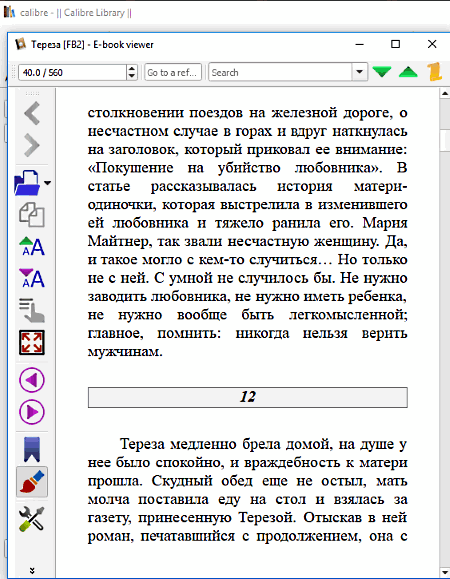The width and height of the screenshot is (450, 579).
Task: Find next match with green down arrow
Action: (382, 72)
